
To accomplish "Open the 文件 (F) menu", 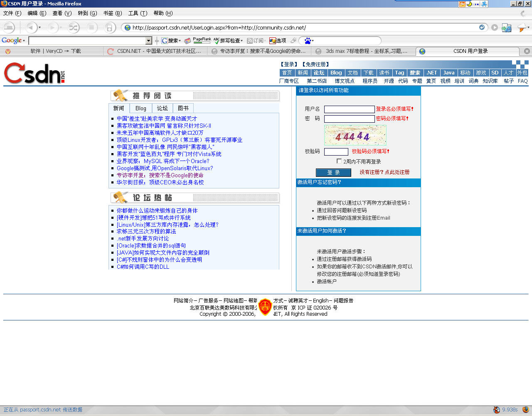I will (12, 13).
